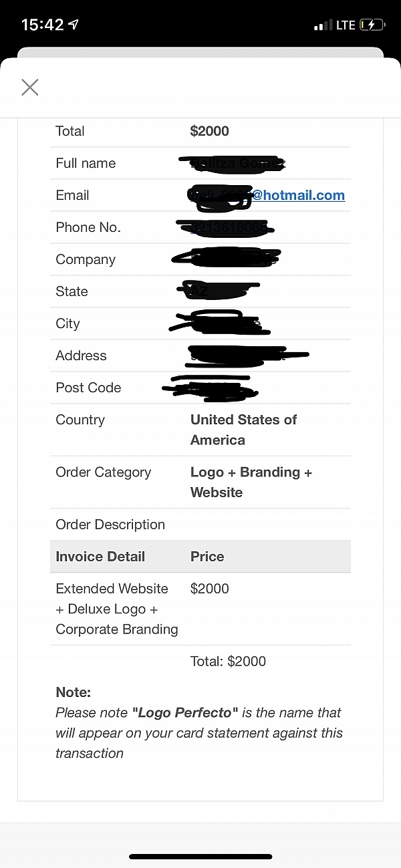
Task: Tap the Price column header
Action: point(207,557)
